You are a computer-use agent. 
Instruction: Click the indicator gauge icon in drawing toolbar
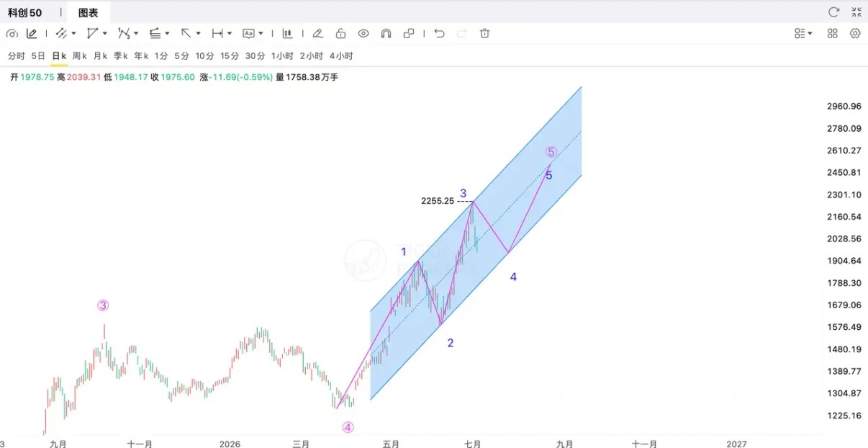click(12, 33)
